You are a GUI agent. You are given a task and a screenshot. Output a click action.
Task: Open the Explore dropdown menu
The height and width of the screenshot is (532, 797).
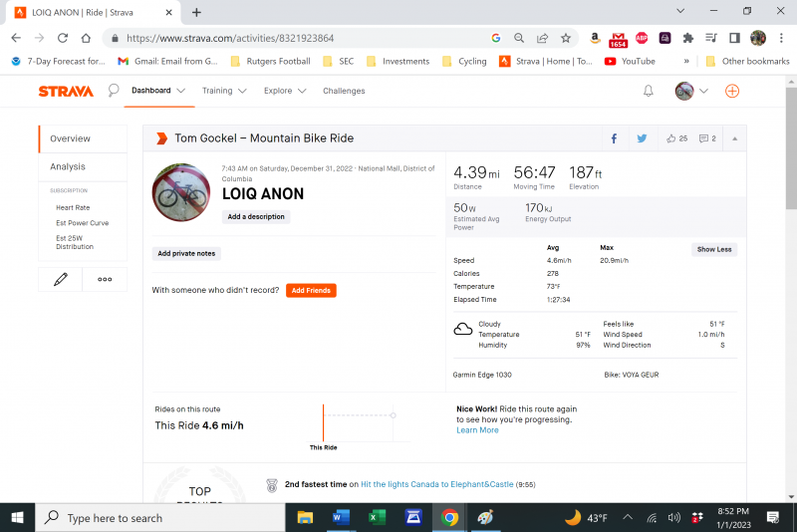285,91
